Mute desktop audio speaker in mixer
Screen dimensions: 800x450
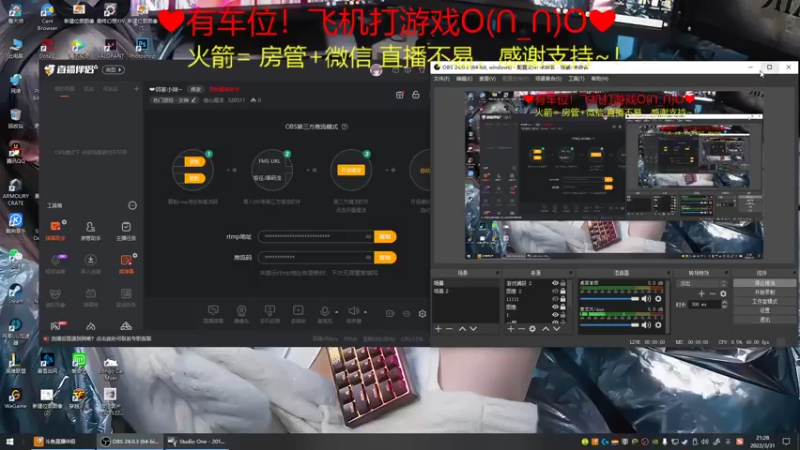pos(646,299)
